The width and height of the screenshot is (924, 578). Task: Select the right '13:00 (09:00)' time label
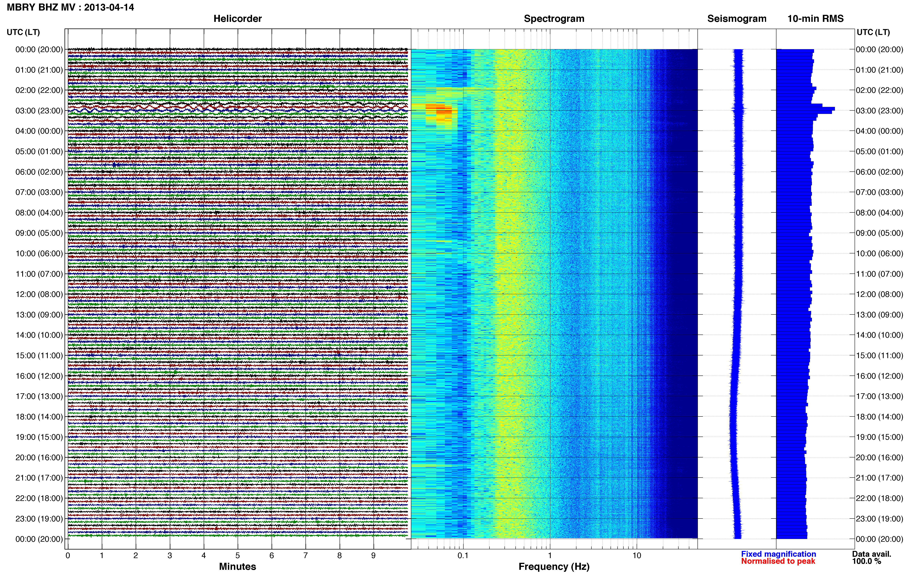tap(879, 315)
